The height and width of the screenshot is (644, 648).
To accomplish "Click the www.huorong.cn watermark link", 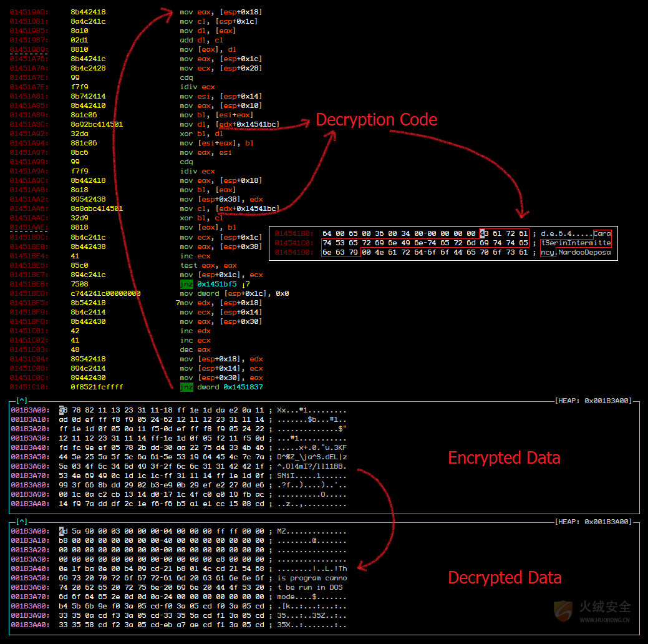I will point(604,620).
